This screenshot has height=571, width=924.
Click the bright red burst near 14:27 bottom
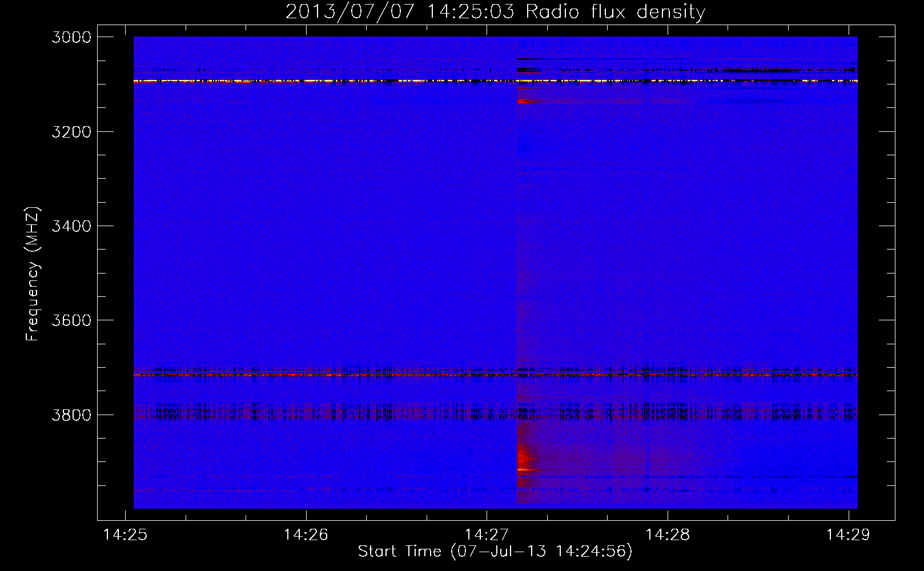tap(524, 457)
